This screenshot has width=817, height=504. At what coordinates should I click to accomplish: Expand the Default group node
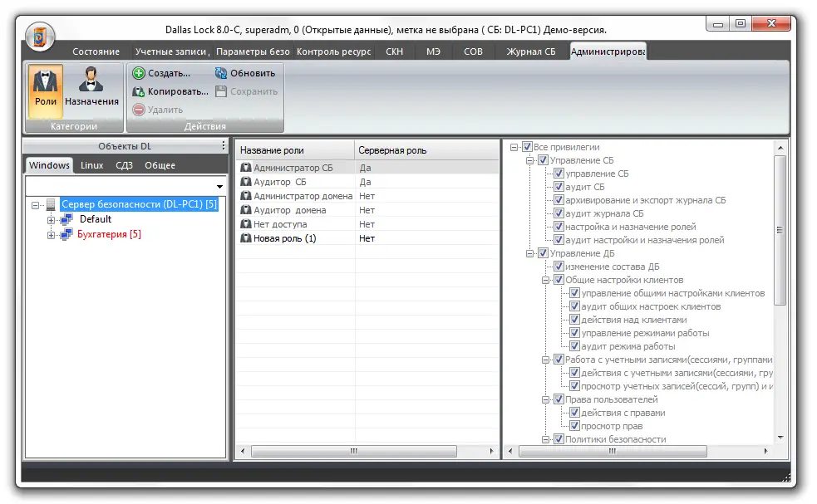point(51,220)
